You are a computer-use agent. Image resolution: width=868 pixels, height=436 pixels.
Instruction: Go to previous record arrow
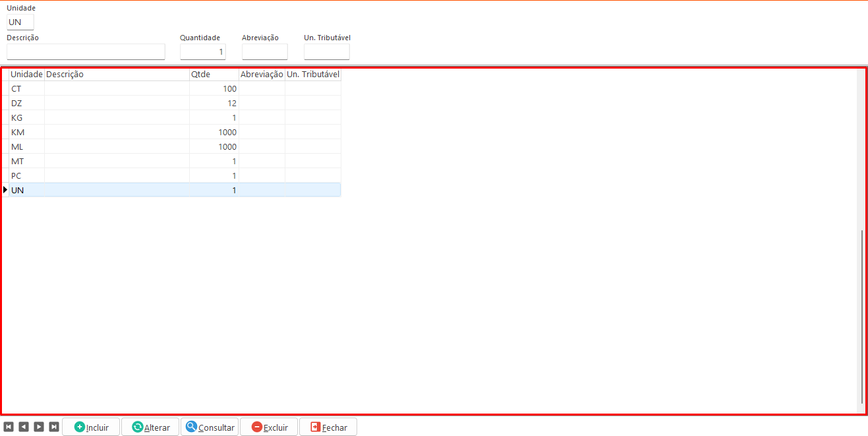[x=24, y=427]
